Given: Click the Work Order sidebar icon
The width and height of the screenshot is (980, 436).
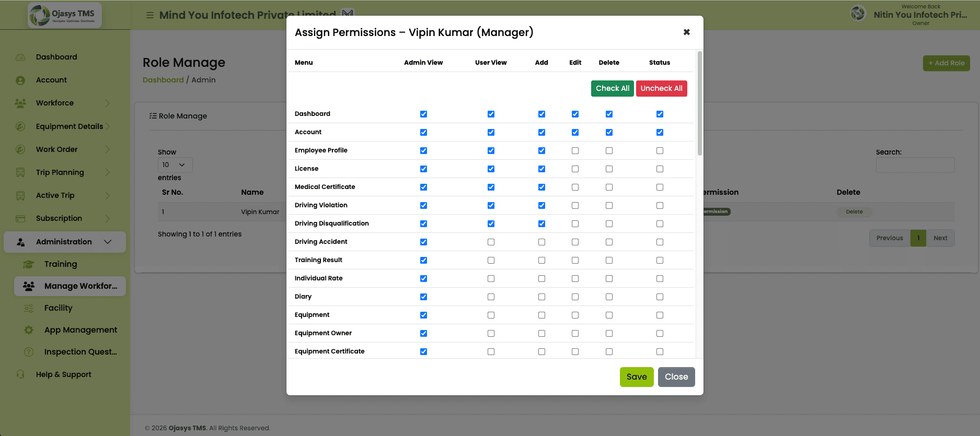Looking at the screenshot, I should pos(20,149).
